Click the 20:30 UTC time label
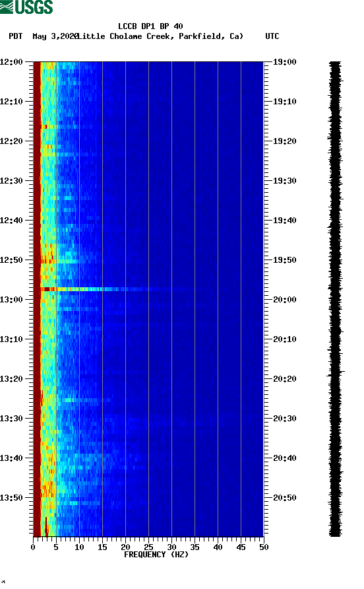The width and height of the screenshot is (364, 589). click(x=284, y=419)
